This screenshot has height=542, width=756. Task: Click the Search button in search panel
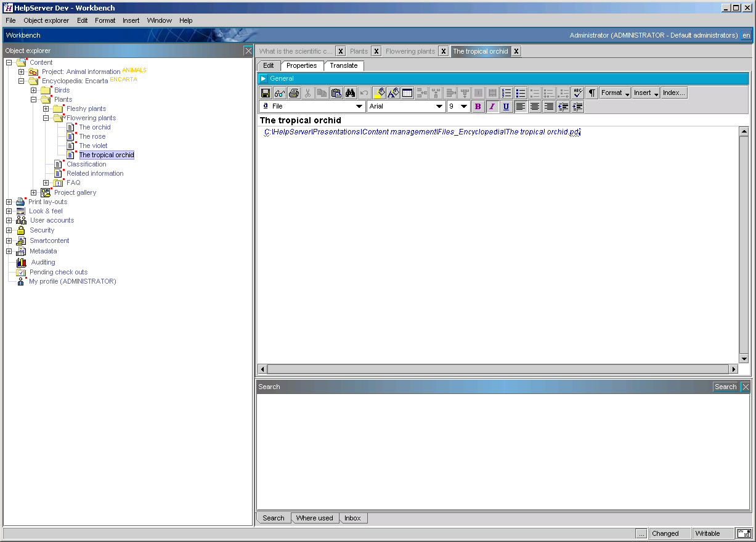pos(725,387)
